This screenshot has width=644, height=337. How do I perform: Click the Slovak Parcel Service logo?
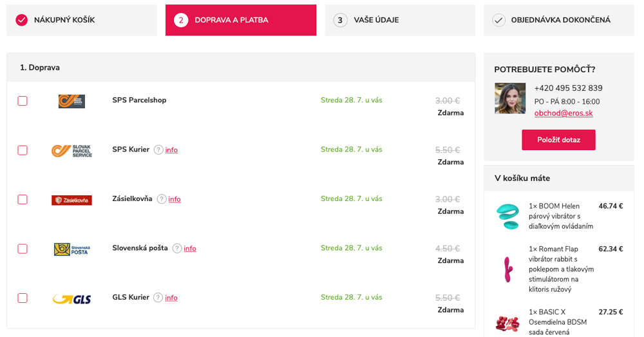tap(72, 150)
